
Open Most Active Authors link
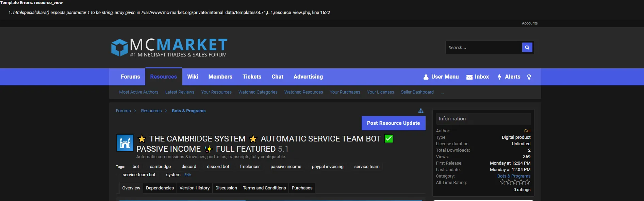(x=139, y=92)
